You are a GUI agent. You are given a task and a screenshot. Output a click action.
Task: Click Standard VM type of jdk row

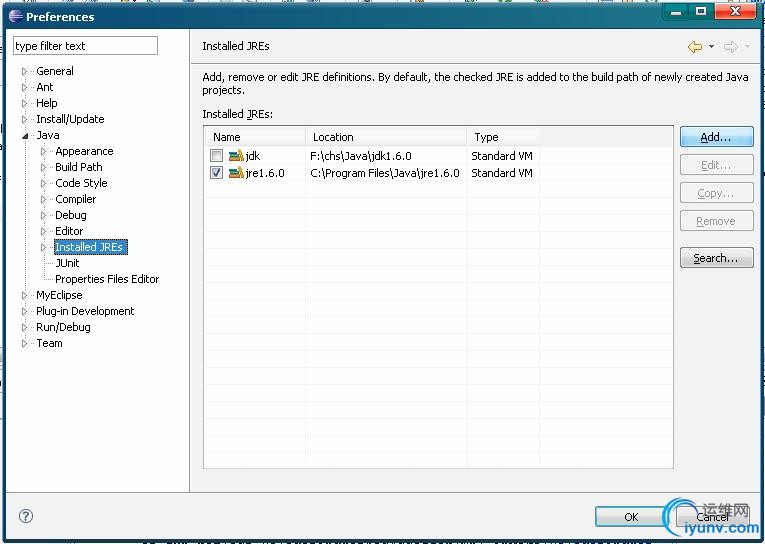coord(502,156)
